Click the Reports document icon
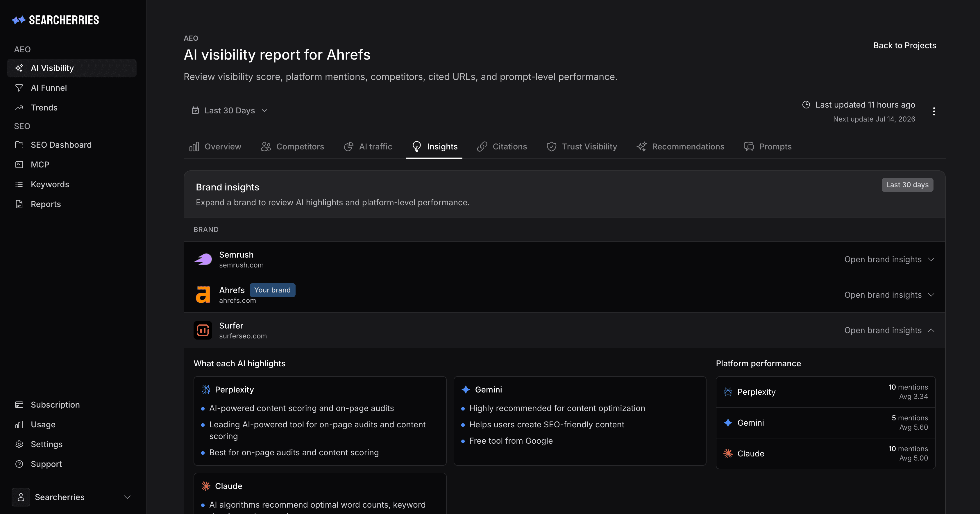This screenshot has height=514, width=980. [x=19, y=204]
